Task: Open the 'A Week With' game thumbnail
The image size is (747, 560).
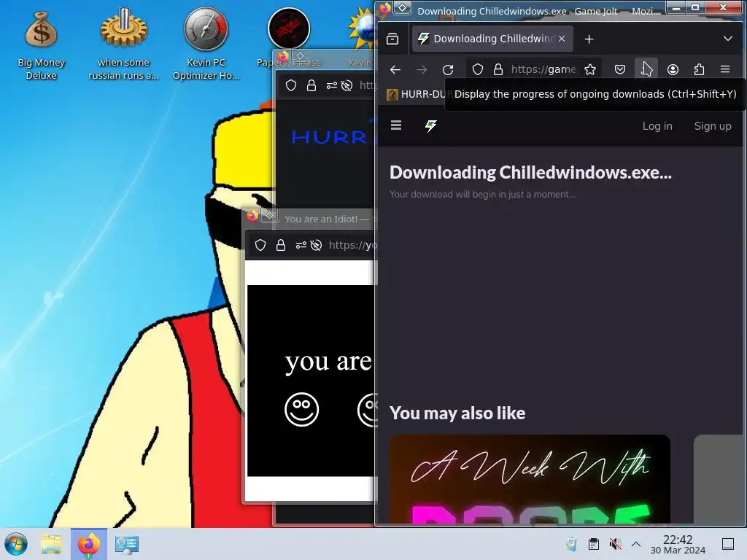Action: (x=530, y=479)
